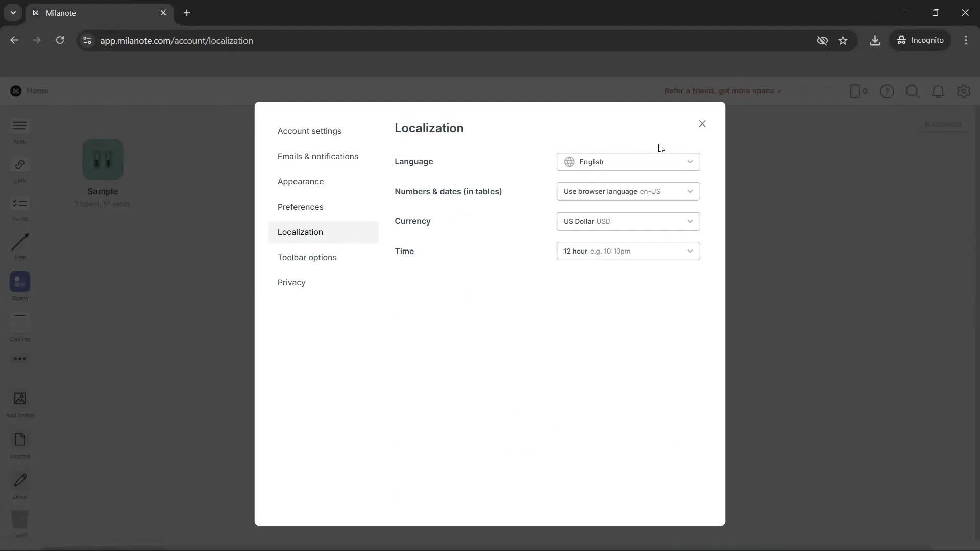Open the help menu question mark icon
This screenshot has height=551, width=980.
[x=887, y=91]
